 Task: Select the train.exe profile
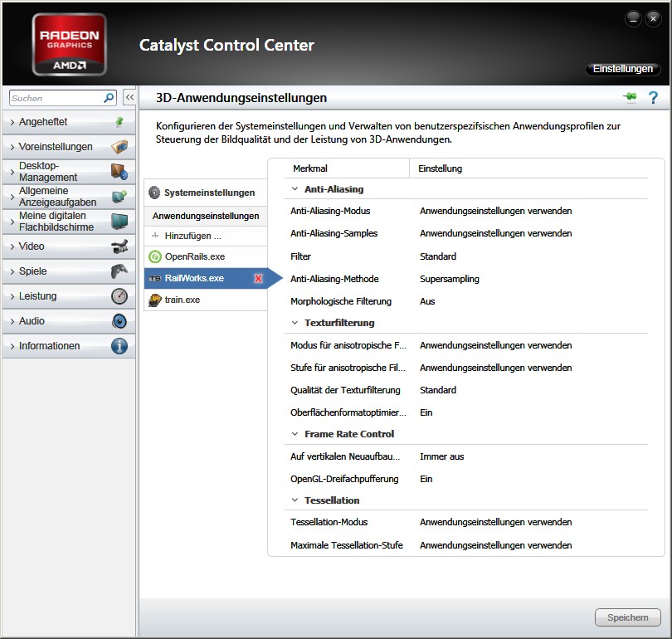(x=206, y=300)
